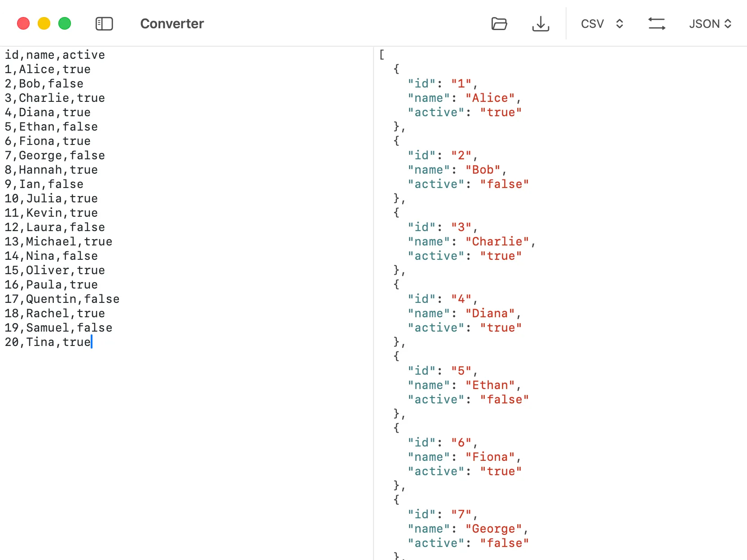Click the JSON value "Alice"
747x560 pixels.
(x=490, y=98)
